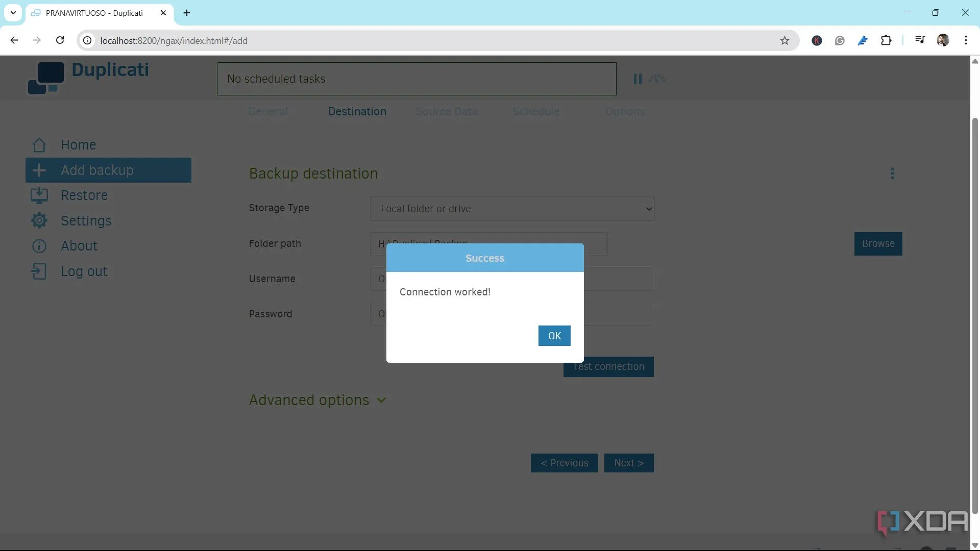Click the Duplicati logo icon

point(46,78)
